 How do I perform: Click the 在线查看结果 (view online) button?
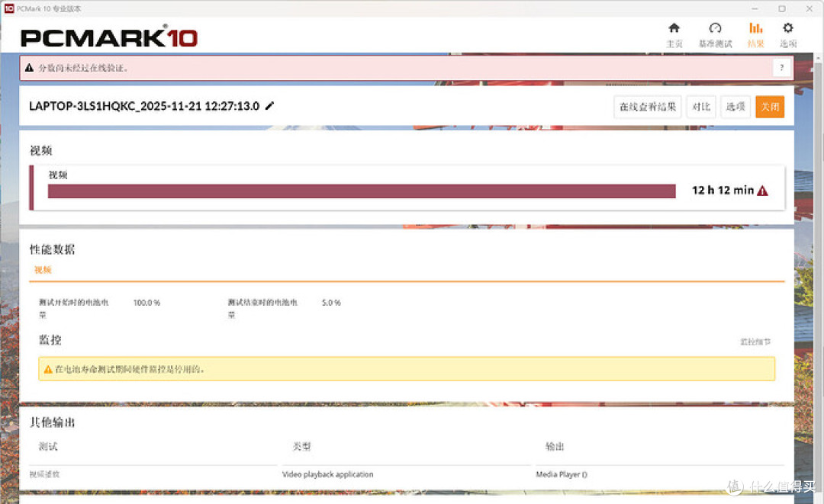point(648,107)
